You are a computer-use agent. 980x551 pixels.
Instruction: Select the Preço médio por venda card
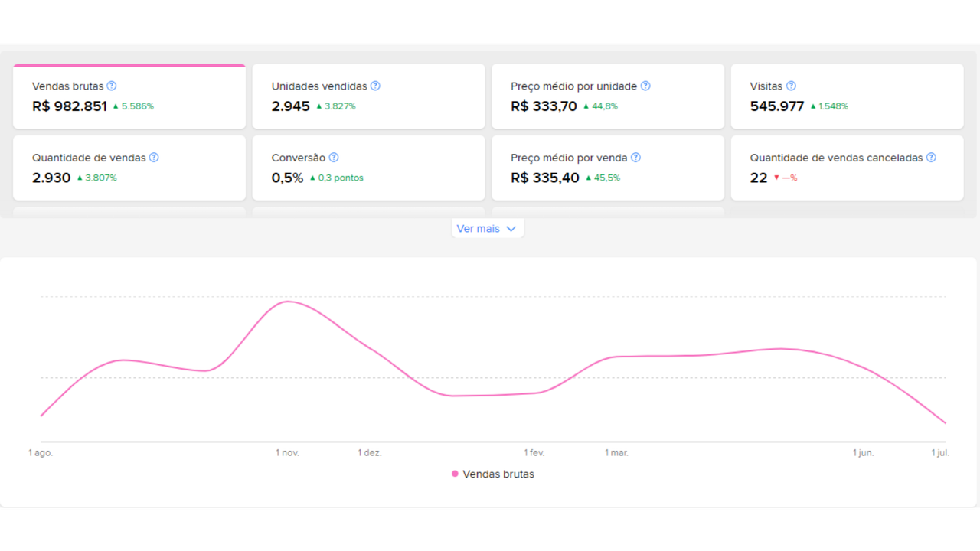[608, 168]
